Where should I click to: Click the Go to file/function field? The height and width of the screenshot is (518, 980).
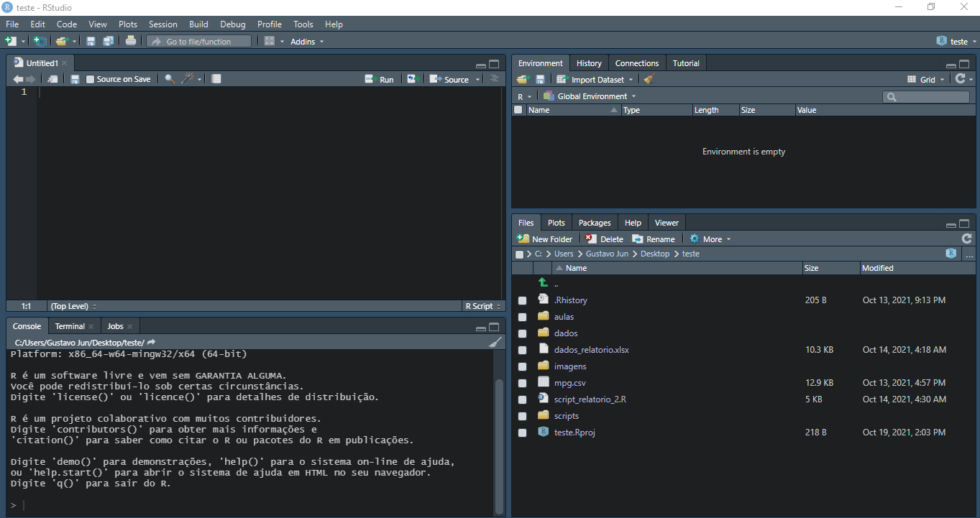[200, 42]
